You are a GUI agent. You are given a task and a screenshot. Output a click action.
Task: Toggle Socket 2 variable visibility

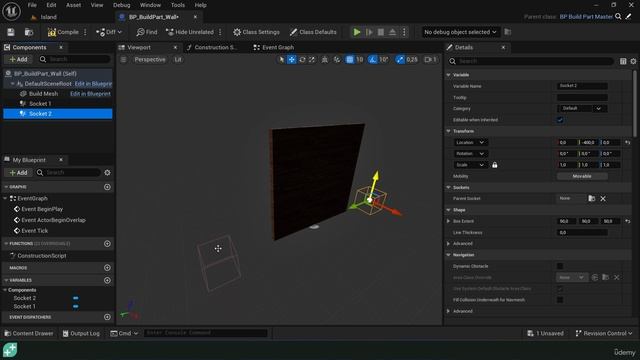[x=76, y=298]
